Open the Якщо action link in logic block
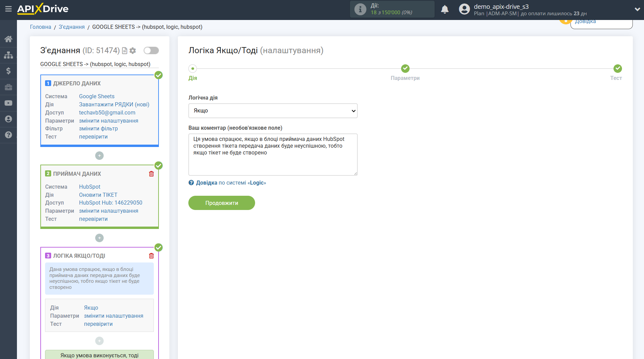The width and height of the screenshot is (644, 359). pos(91,308)
